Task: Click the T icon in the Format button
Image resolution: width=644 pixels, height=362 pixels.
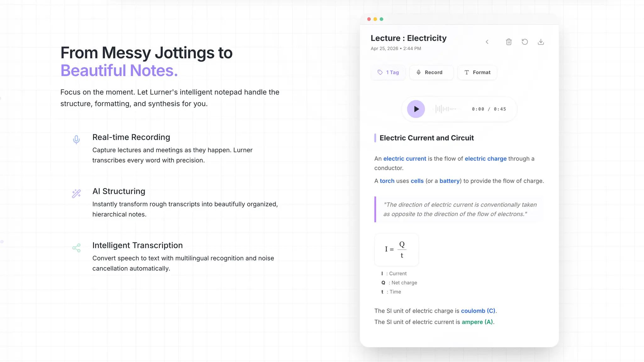Action: 467,72
